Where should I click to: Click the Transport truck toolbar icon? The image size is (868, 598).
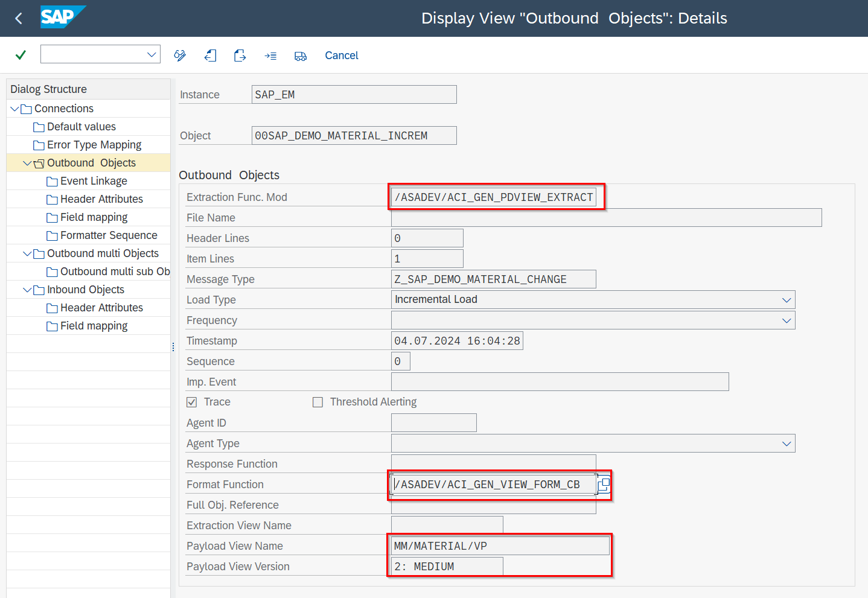pos(301,56)
